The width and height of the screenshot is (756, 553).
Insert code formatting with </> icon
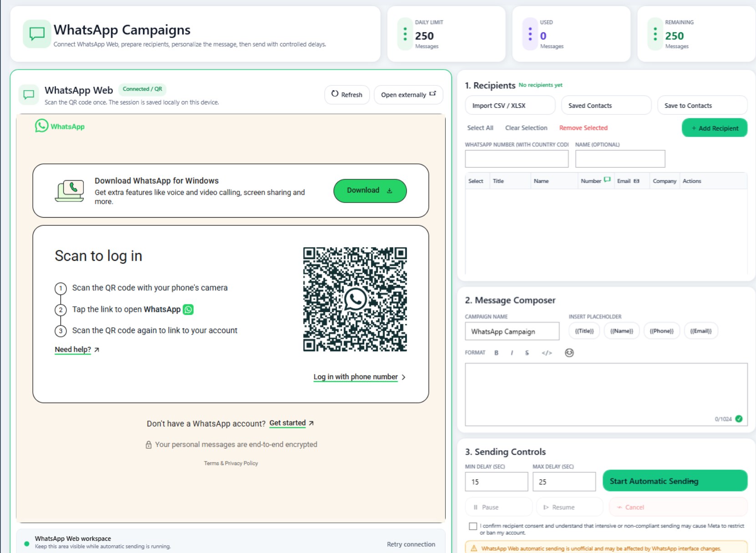[x=547, y=353]
